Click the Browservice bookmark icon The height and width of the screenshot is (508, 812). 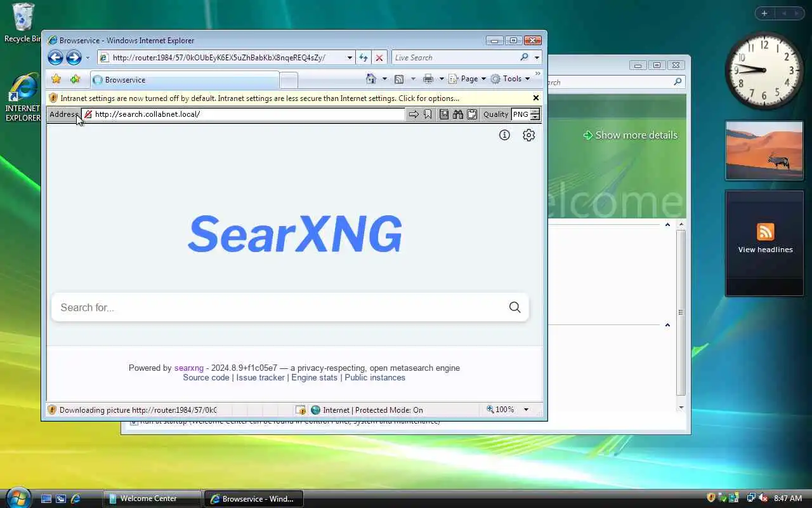click(428, 114)
